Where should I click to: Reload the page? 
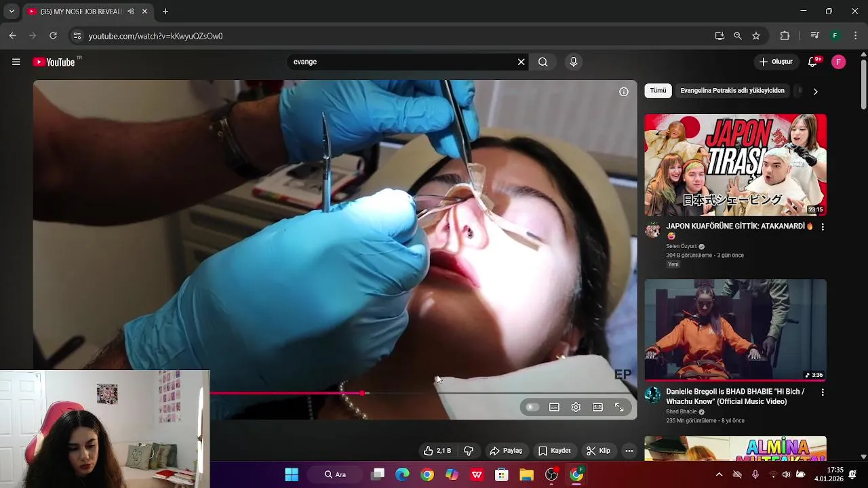click(53, 36)
